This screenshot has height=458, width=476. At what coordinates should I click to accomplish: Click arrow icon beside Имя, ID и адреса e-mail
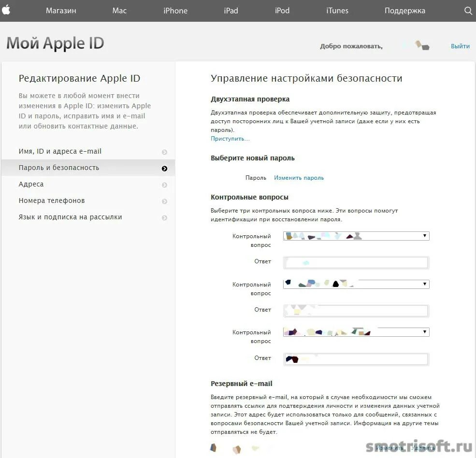164,152
